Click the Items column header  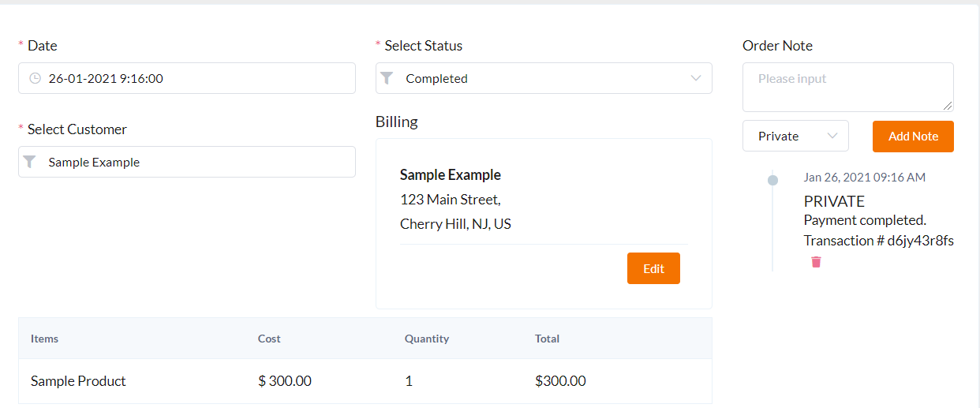[x=45, y=339]
